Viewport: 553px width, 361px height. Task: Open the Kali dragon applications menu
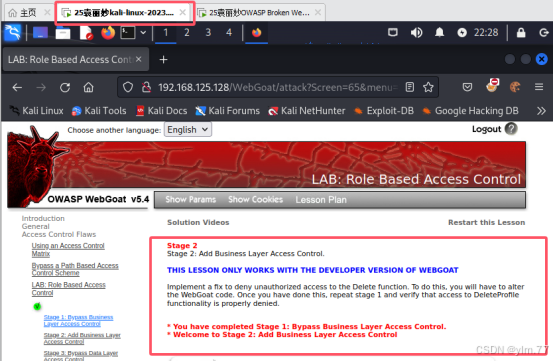pyautogui.click(x=13, y=33)
